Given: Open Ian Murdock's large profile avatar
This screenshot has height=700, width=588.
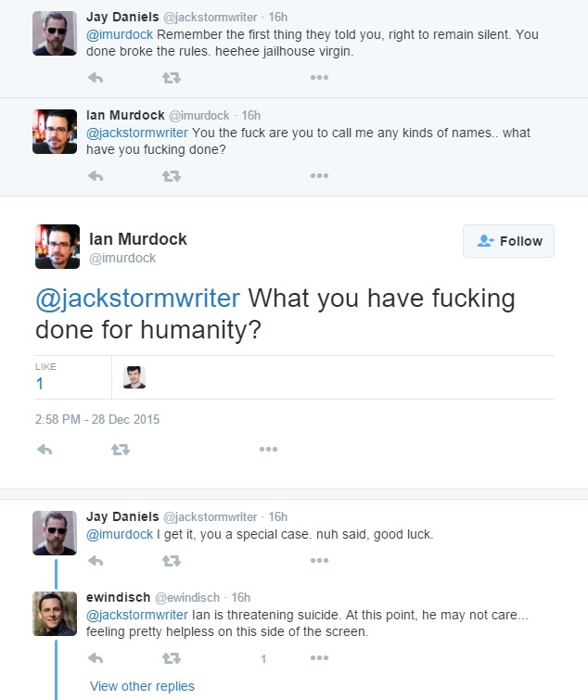Looking at the screenshot, I should [58, 247].
